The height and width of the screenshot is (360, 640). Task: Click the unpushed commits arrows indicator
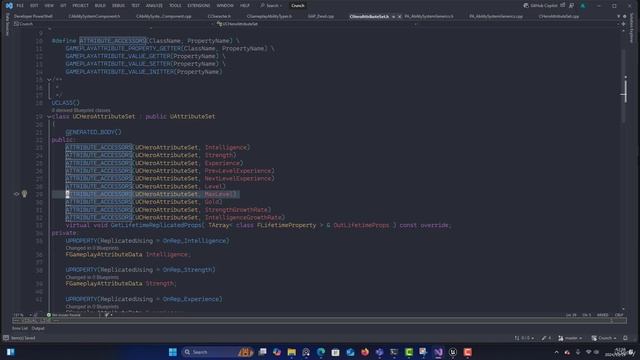524,338
